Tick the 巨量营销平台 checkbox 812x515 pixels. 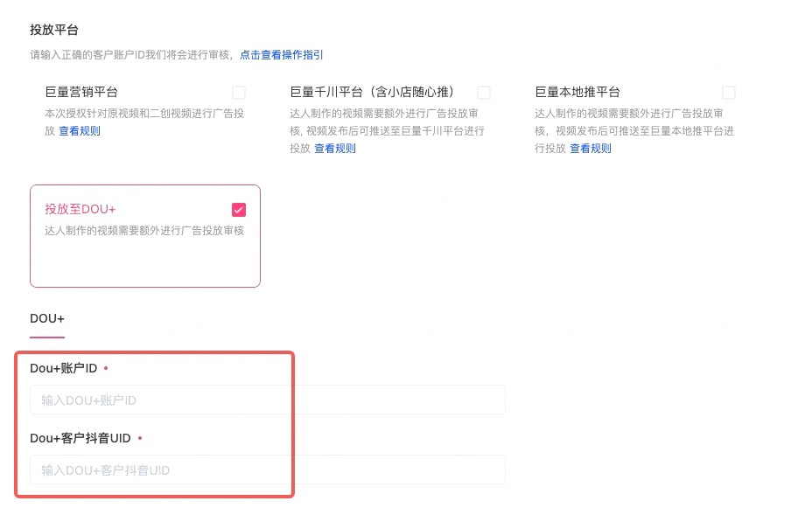pos(239,93)
